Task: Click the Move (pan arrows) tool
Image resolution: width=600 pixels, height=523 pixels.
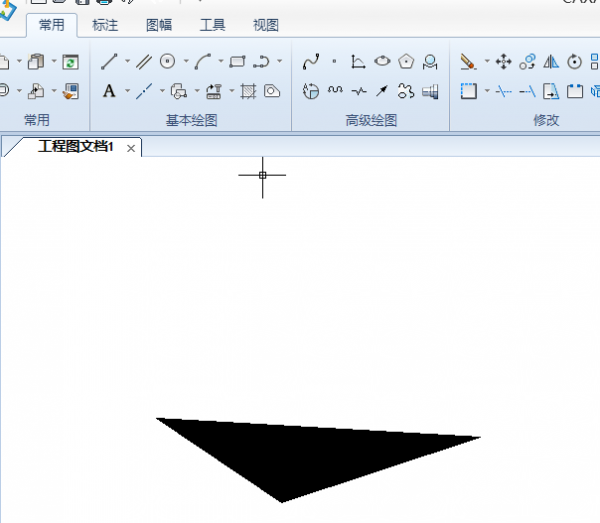Action: (x=503, y=62)
